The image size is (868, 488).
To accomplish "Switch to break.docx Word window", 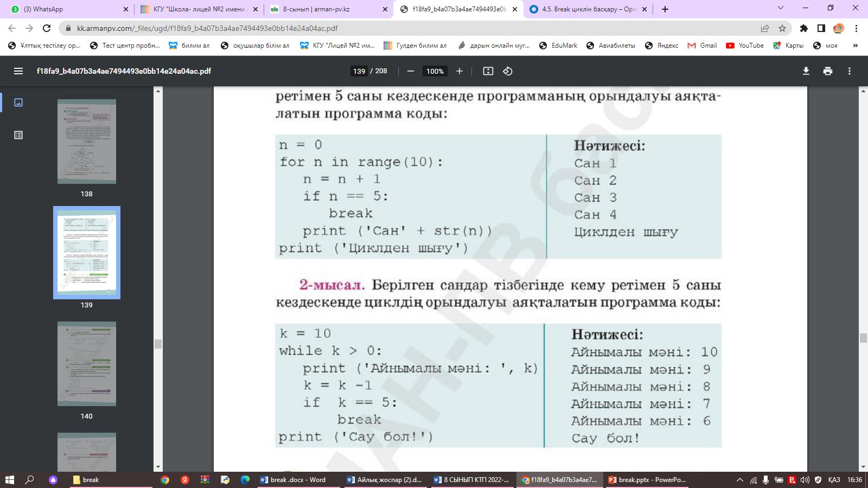I will tap(299, 480).
